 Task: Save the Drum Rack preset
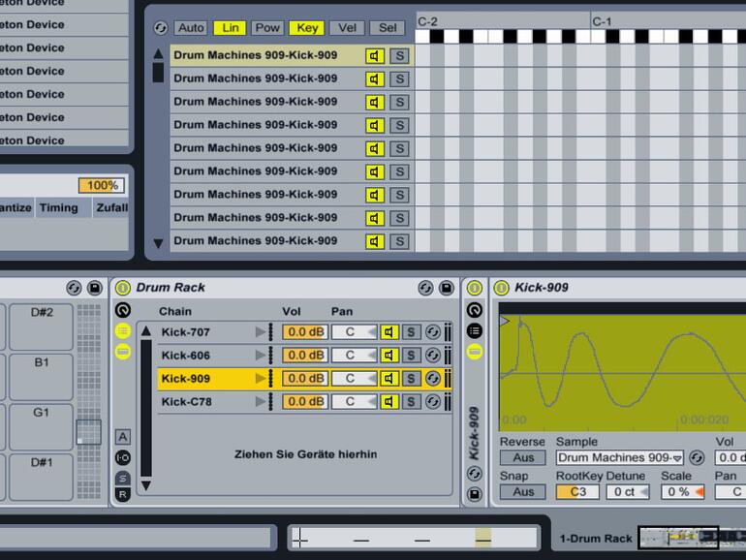click(x=447, y=288)
